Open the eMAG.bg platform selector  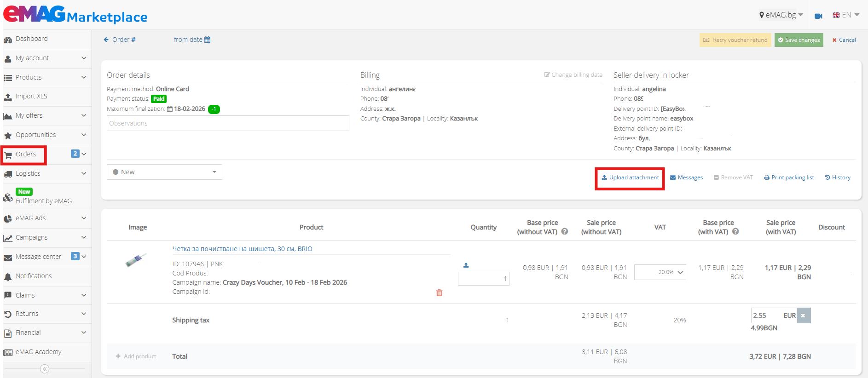781,15
